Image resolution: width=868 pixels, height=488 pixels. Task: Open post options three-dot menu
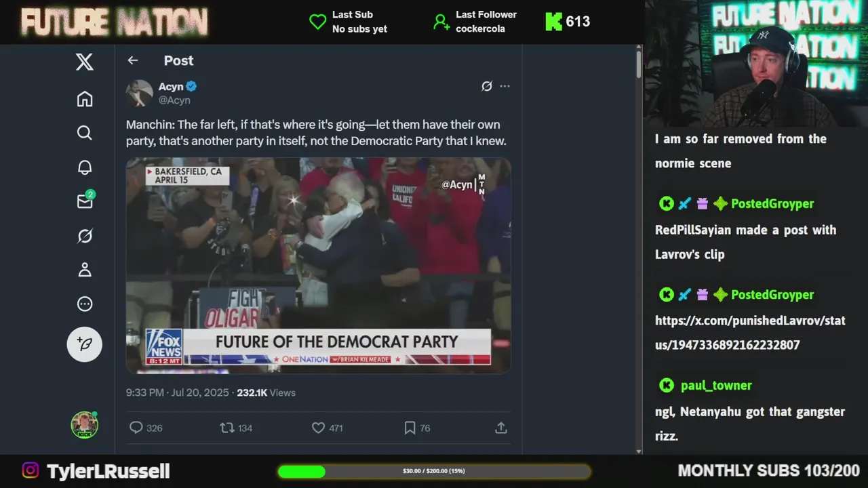coord(505,86)
